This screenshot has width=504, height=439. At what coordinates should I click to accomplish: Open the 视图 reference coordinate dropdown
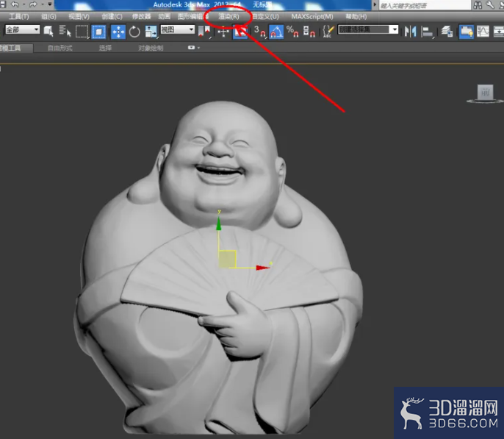point(178,30)
